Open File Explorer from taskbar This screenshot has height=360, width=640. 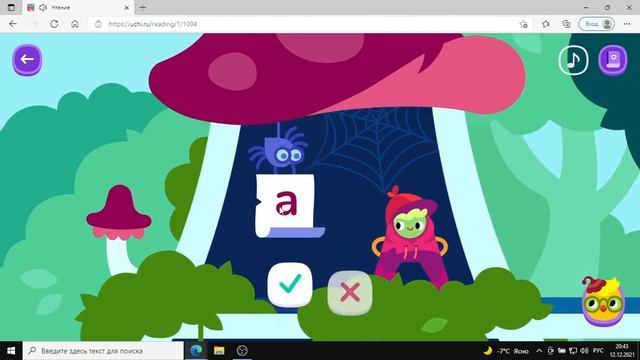[x=219, y=351]
